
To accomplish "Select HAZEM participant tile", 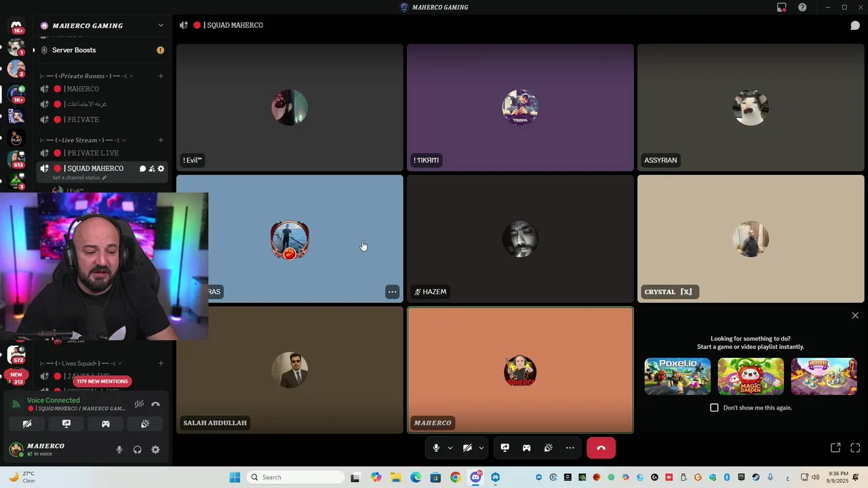I will pos(520,239).
